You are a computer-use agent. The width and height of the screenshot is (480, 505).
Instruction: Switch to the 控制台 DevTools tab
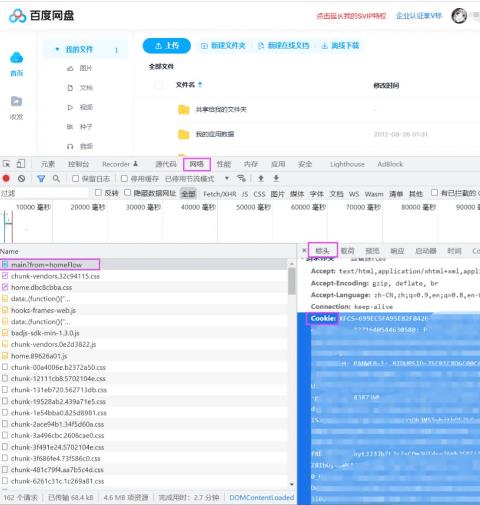pos(78,164)
